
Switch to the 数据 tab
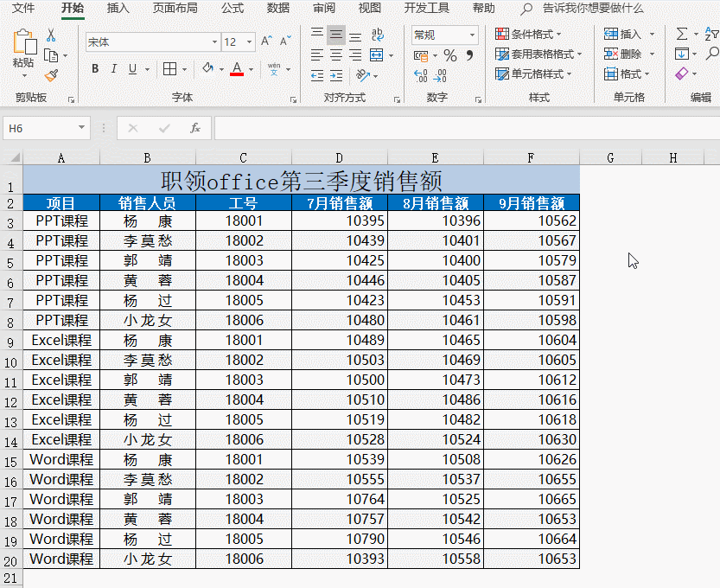(x=278, y=9)
